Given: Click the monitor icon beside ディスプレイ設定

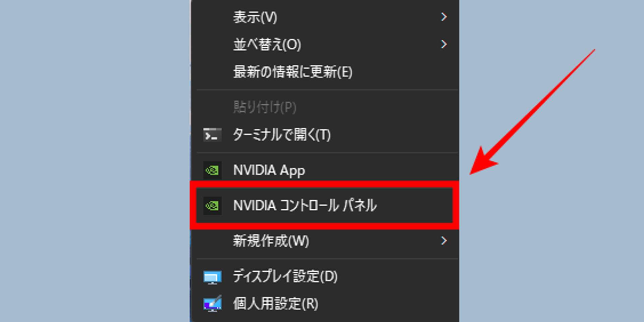Looking at the screenshot, I should coord(212,277).
